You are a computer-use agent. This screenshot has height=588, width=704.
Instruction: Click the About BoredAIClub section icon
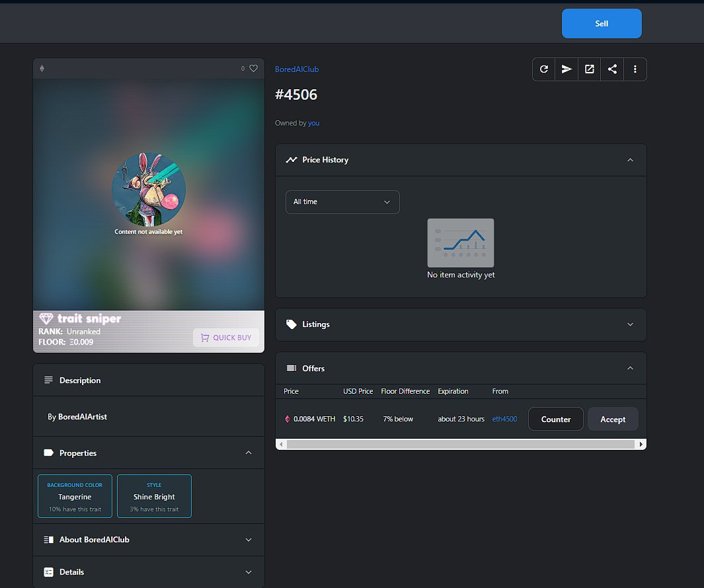[48, 540]
